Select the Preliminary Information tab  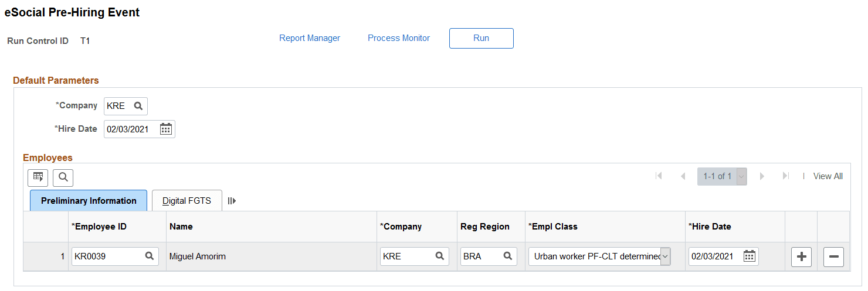point(89,201)
